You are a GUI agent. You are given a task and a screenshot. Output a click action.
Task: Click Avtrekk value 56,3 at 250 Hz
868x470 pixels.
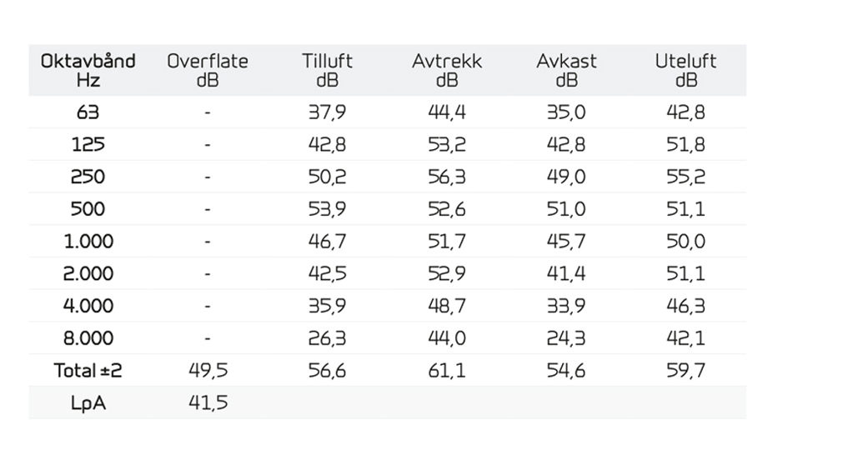click(447, 177)
